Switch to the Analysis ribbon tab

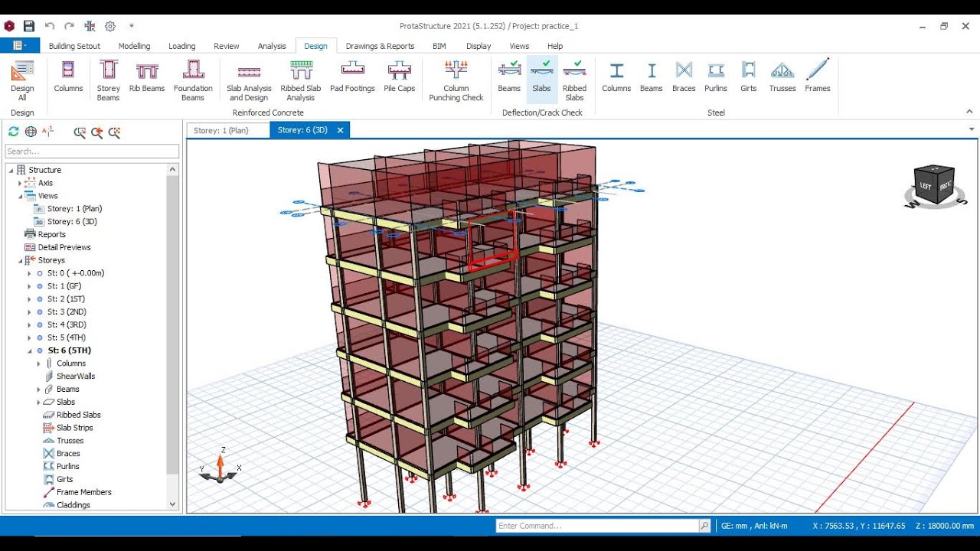(272, 46)
